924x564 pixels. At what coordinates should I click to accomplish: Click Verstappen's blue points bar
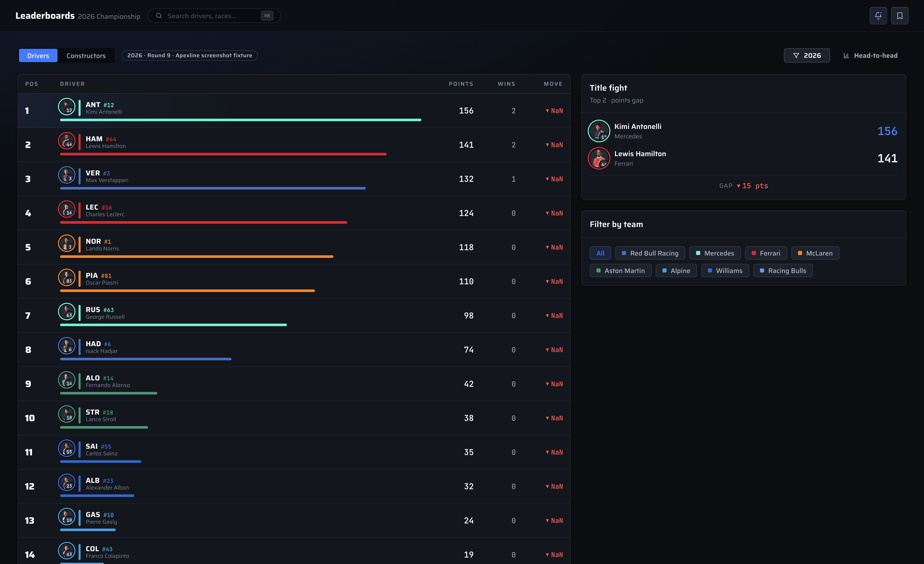coord(213,188)
